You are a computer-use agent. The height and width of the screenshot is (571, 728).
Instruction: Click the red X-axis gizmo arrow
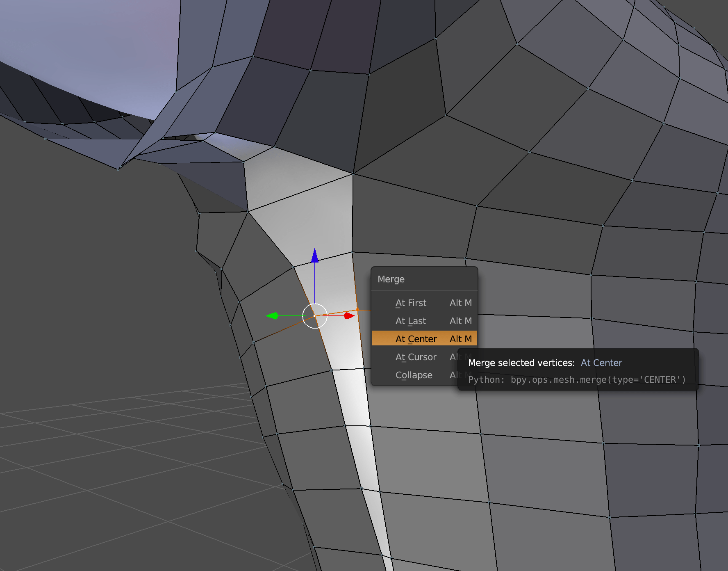coord(349,315)
